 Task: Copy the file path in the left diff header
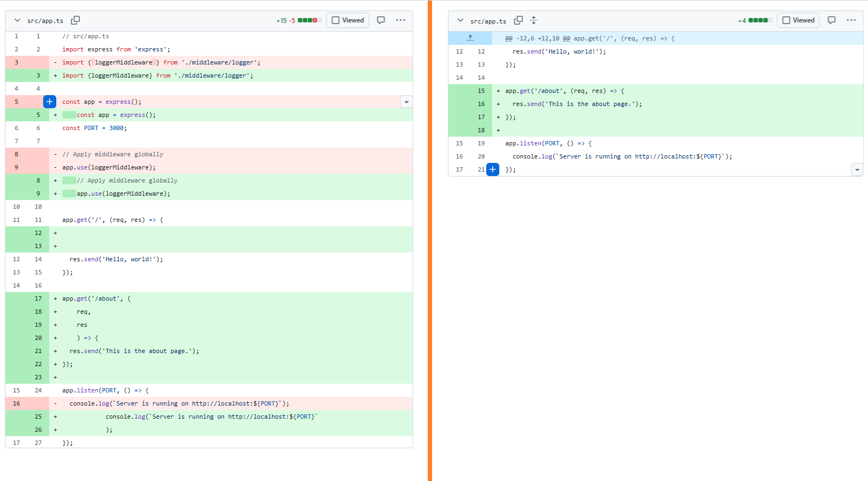click(x=75, y=20)
